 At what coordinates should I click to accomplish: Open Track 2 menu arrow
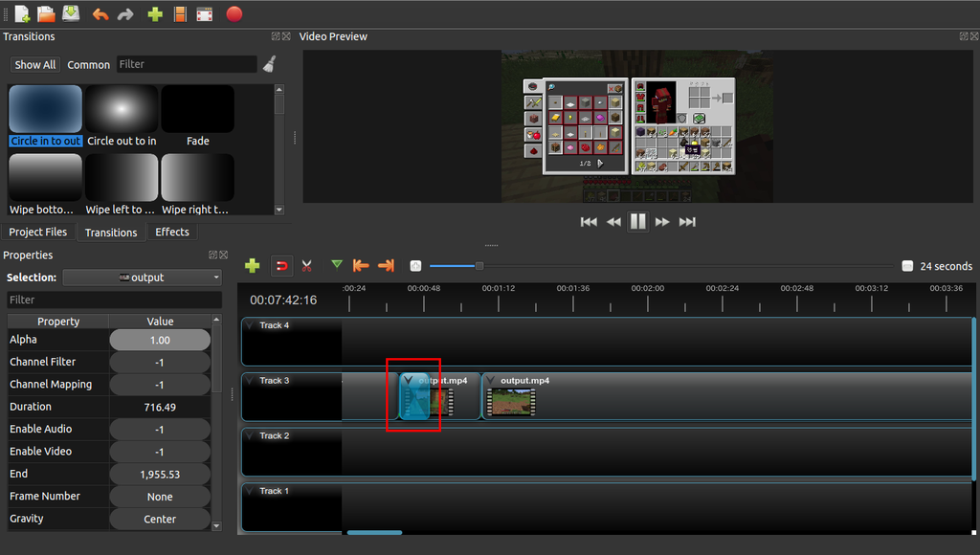(x=250, y=435)
